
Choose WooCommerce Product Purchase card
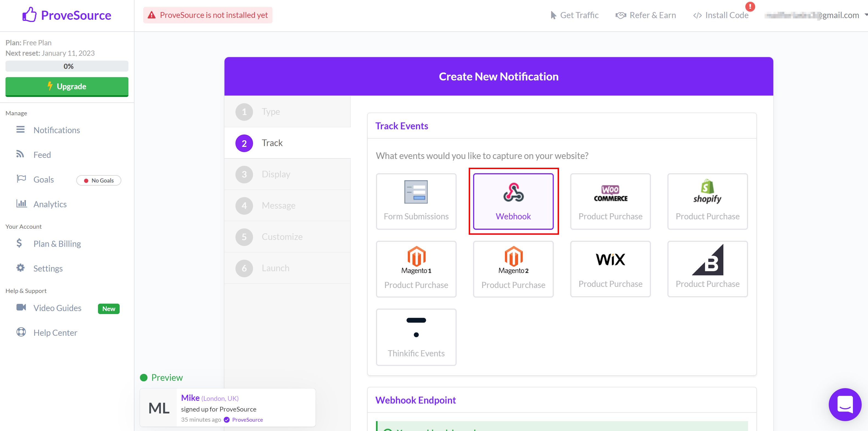610,201
